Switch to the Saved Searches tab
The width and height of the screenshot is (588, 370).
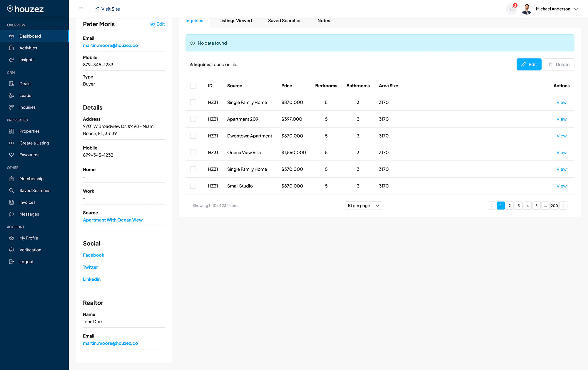285,21
